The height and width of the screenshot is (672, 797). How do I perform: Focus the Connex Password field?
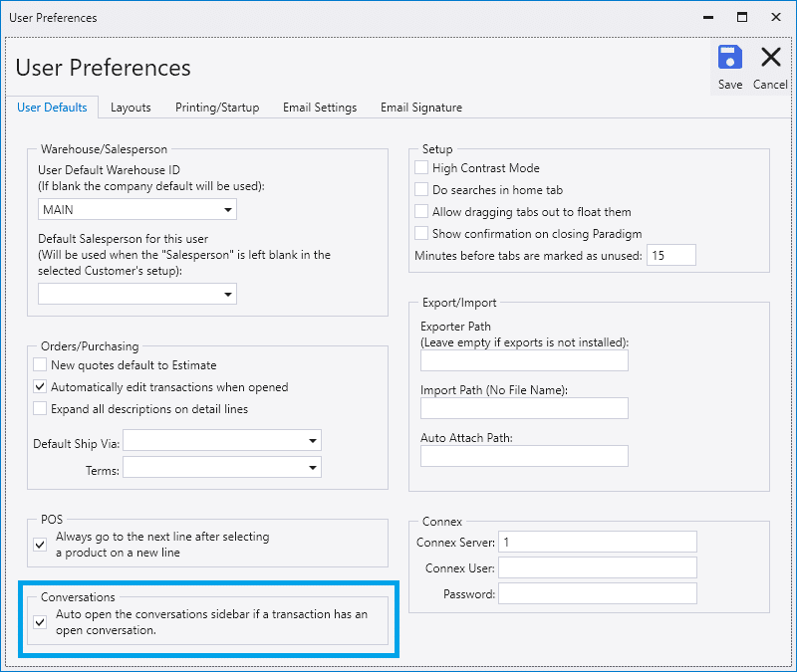(x=597, y=594)
